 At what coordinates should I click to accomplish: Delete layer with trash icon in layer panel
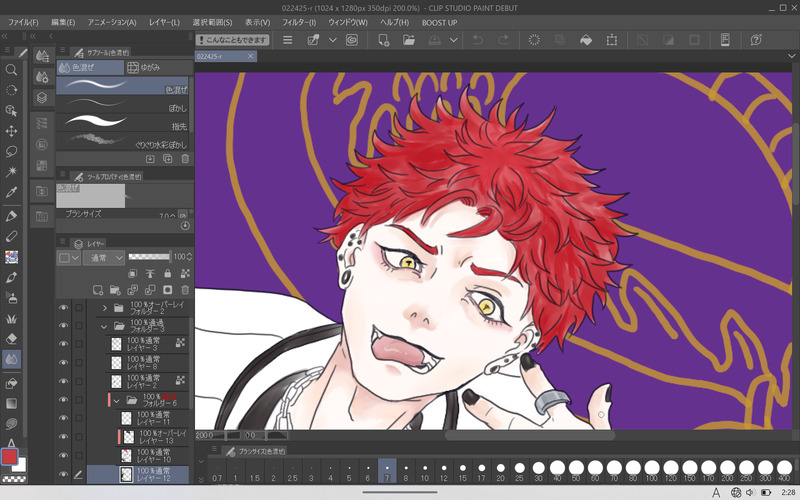pos(185,290)
